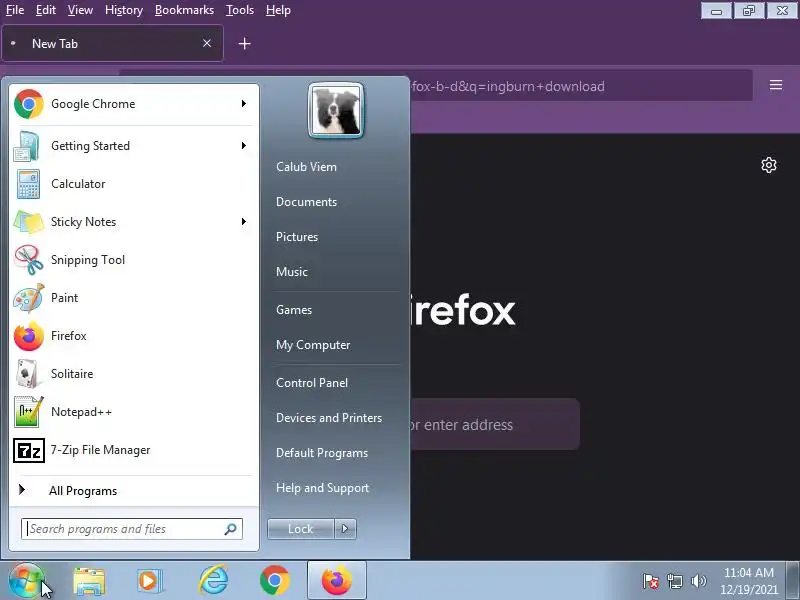Viewport: 800px width, 600px height.
Task: Open Sticky Notes from Start menu
Action: click(x=133, y=222)
